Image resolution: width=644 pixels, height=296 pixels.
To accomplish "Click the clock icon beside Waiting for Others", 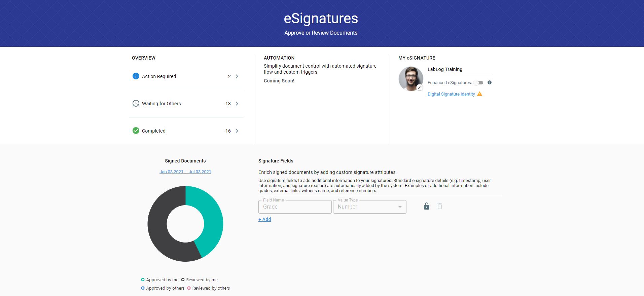I will pos(136,103).
